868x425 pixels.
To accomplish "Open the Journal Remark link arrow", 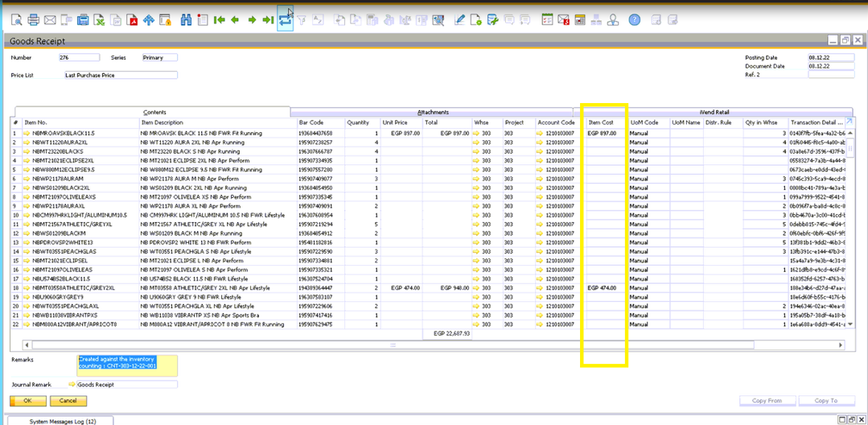I will point(70,385).
